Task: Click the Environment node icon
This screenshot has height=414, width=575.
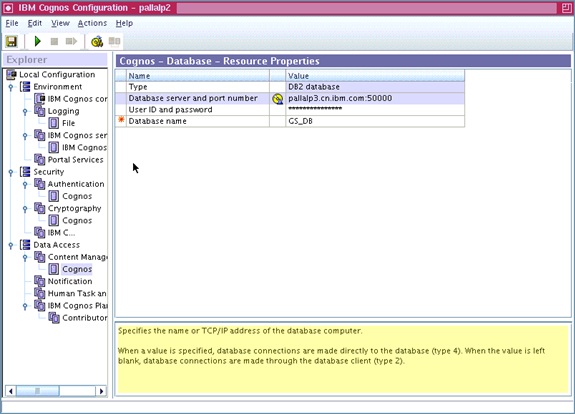Action: [x=25, y=87]
